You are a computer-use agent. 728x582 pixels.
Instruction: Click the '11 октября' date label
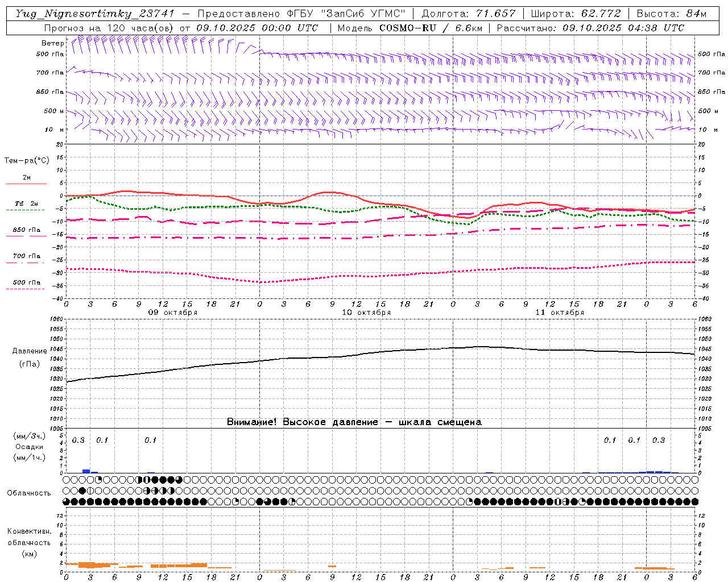click(x=560, y=313)
